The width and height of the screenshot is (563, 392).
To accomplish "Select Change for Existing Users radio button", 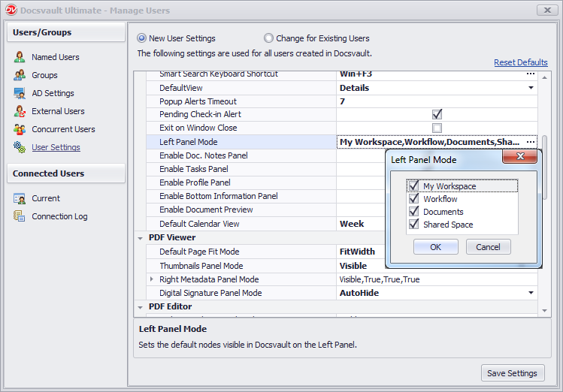I will (269, 38).
